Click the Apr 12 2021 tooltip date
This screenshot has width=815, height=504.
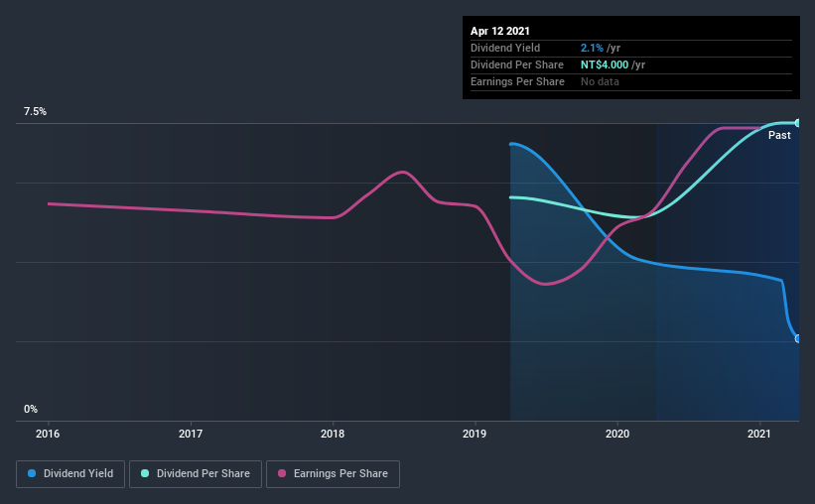[x=500, y=31]
